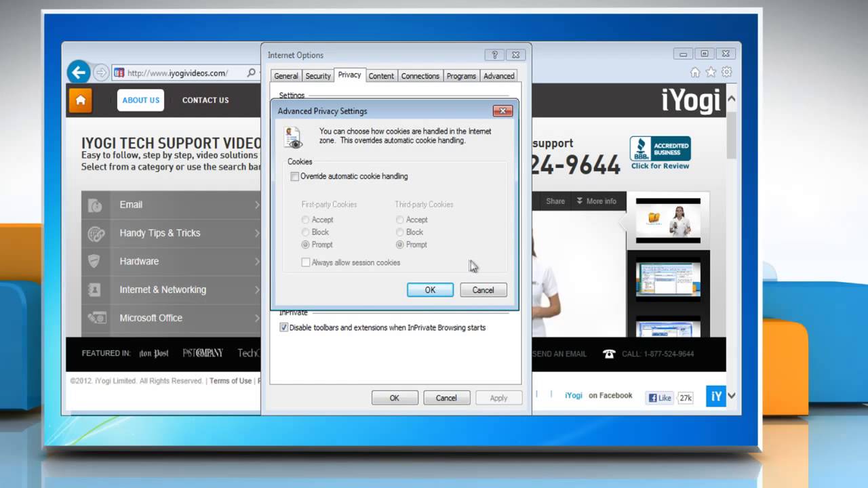The image size is (868, 488).
Task: Open the Favorites star in Internet Explorer
Action: tap(711, 72)
